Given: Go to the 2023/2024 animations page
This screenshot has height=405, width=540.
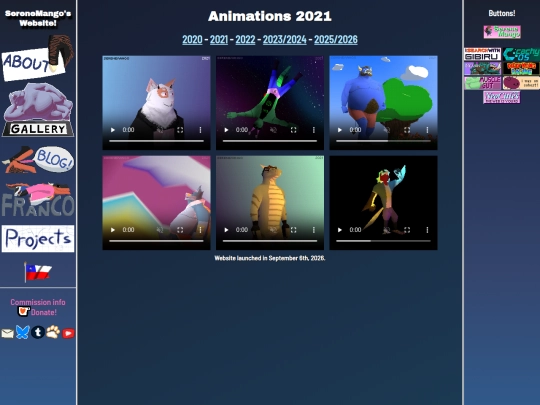Looking at the screenshot, I should tap(284, 40).
